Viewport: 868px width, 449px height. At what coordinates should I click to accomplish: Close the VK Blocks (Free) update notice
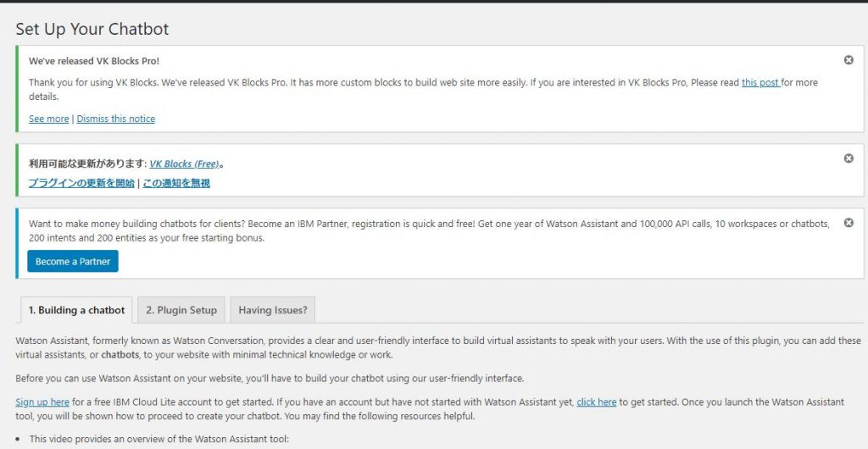[848, 158]
